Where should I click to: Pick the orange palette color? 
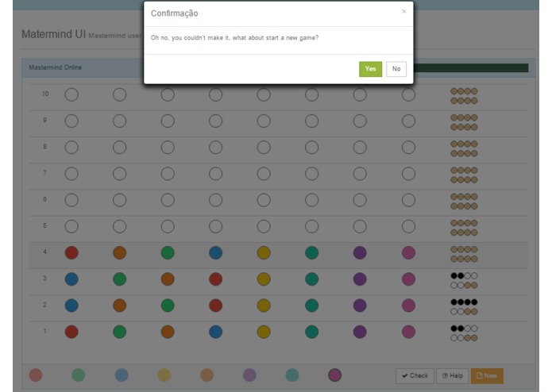coord(207,375)
